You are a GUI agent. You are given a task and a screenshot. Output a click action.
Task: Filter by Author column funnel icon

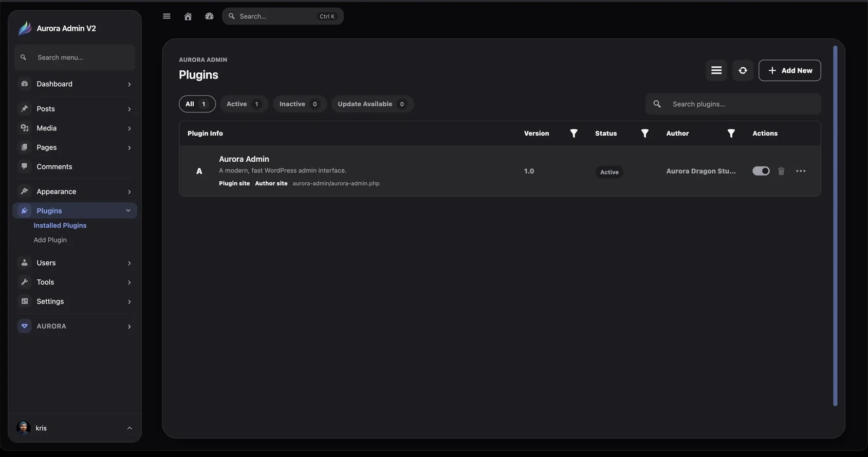tap(731, 134)
